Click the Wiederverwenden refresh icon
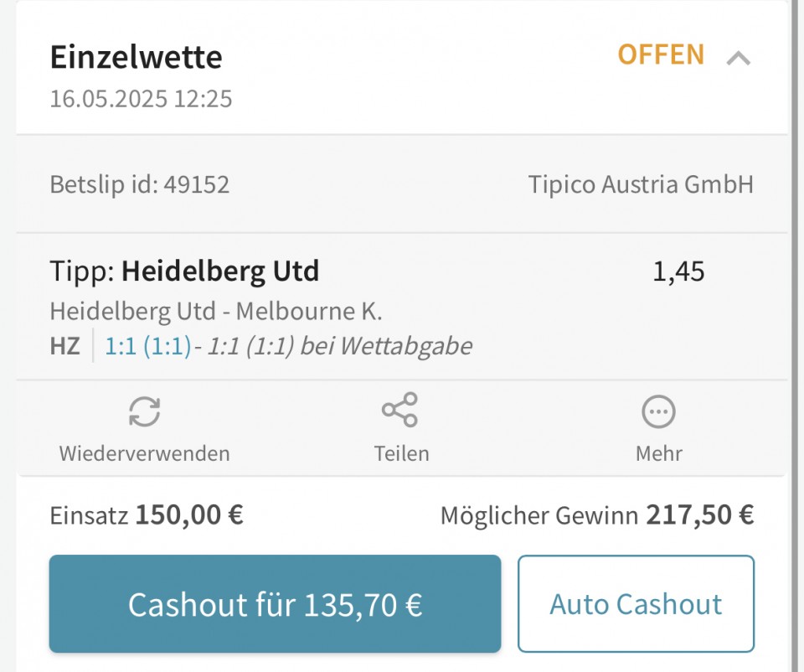This screenshot has width=804, height=672. (x=144, y=411)
